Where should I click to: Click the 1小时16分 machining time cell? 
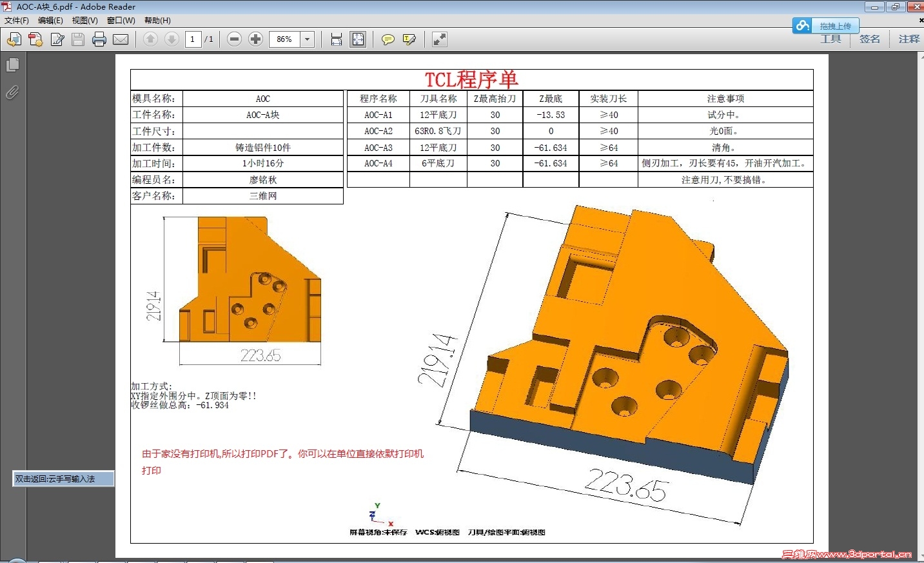[263, 164]
